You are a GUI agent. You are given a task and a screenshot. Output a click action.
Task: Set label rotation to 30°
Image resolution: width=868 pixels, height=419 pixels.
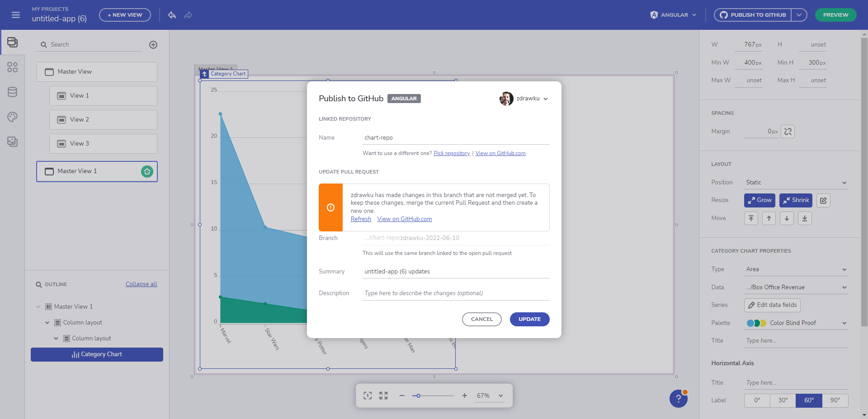(x=783, y=400)
